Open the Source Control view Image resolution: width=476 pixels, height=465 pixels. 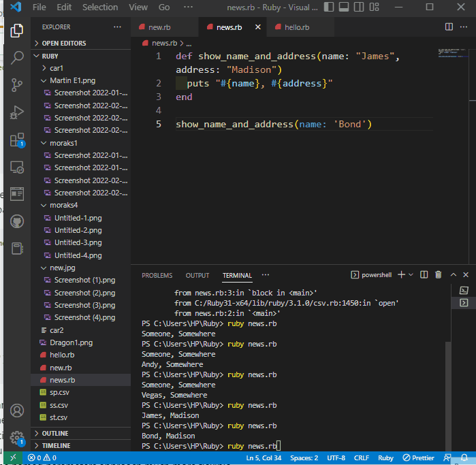click(x=17, y=85)
